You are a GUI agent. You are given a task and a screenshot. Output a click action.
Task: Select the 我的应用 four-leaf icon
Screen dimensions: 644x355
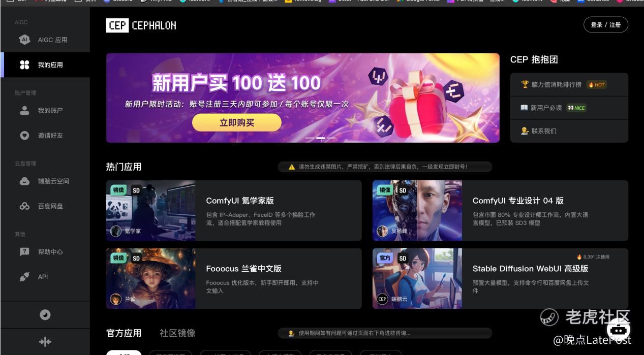tap(24, 65)
